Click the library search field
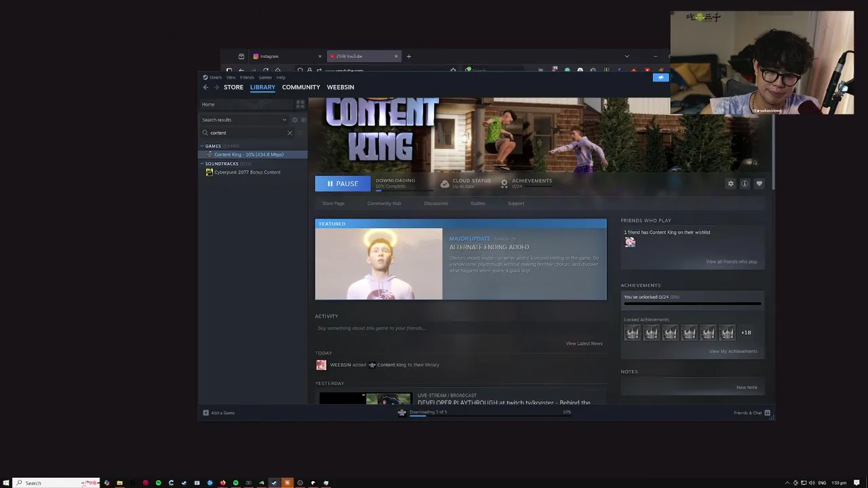868x488 pixels. (248, 133)
